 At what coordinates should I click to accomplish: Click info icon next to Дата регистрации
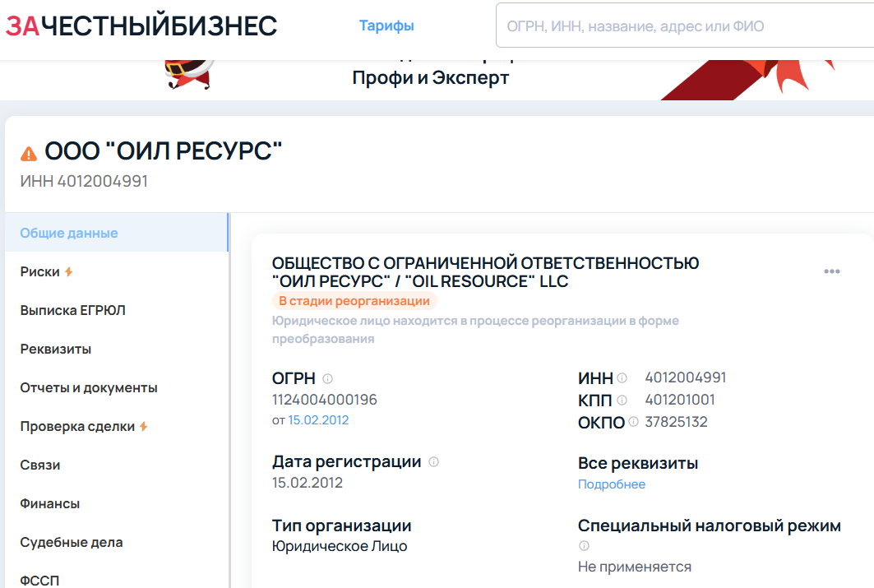pos(433,462)
